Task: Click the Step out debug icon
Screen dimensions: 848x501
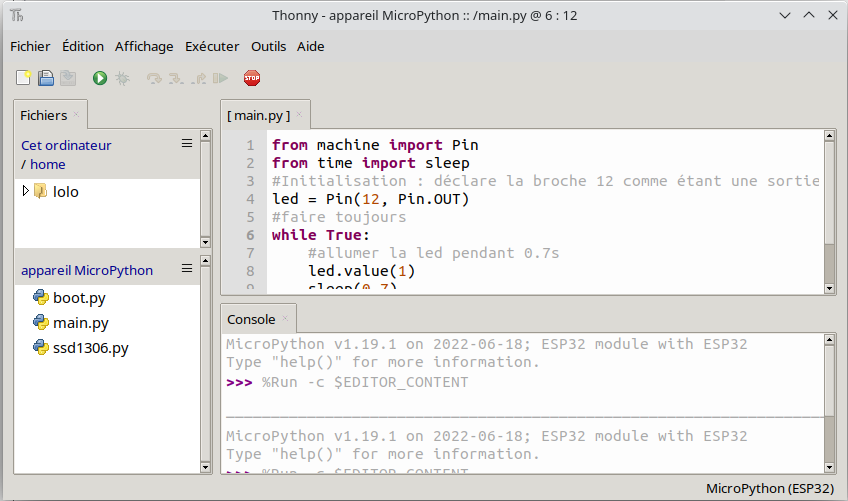Action: pos(198,79)
